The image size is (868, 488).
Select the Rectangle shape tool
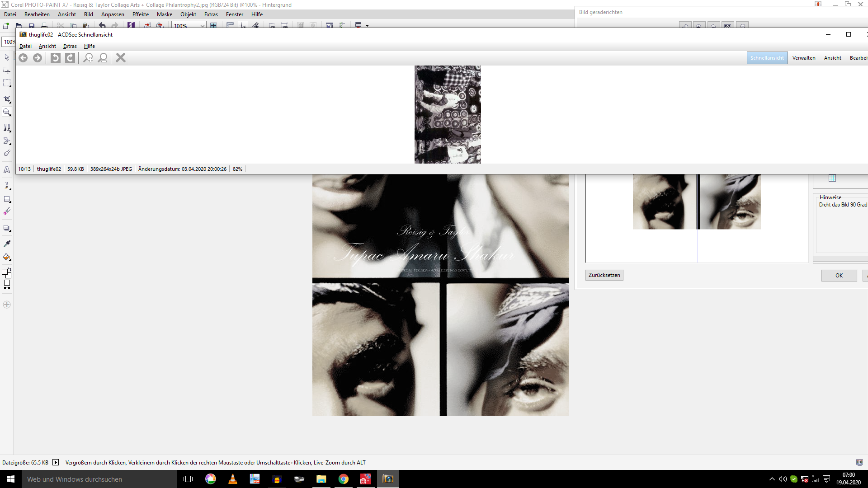tap(7, 199)
